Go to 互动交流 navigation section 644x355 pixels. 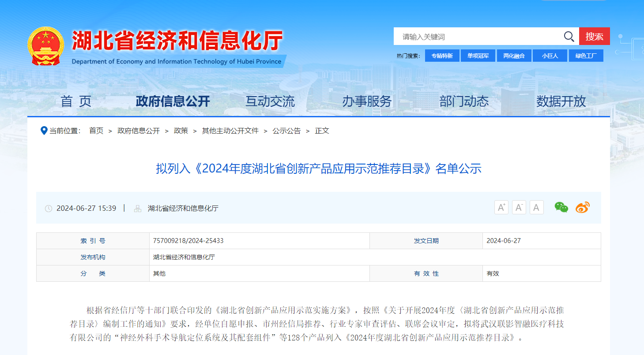pos(270,101)
